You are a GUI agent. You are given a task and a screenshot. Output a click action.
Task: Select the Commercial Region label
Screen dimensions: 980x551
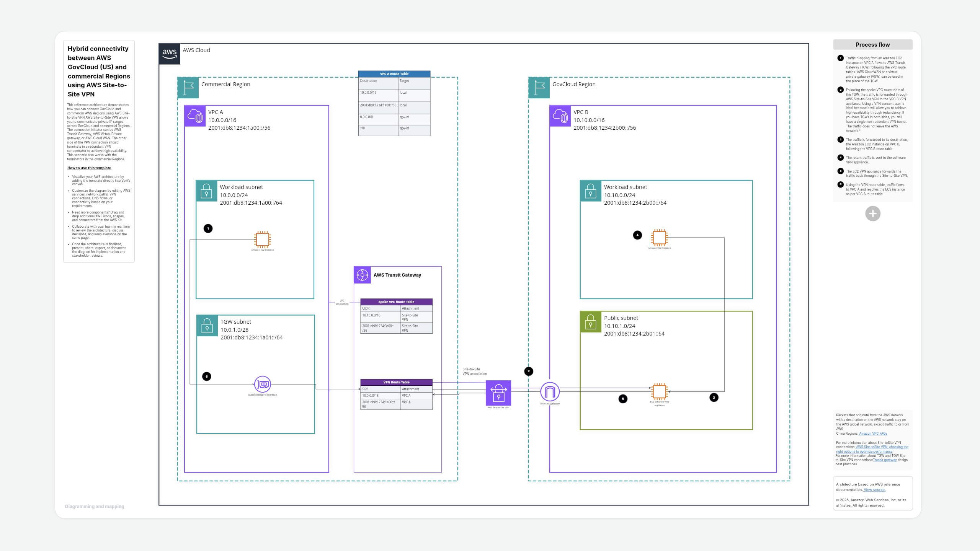(225, 84)
